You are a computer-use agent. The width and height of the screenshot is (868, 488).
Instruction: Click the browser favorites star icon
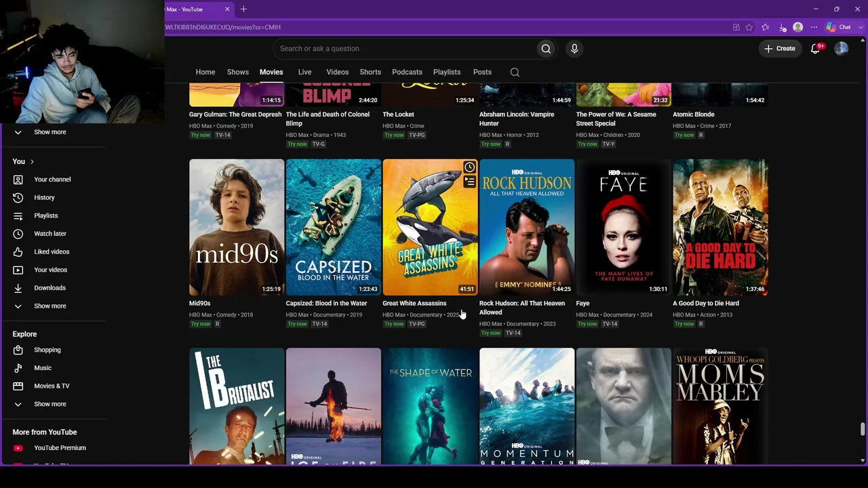coord(749,27)
